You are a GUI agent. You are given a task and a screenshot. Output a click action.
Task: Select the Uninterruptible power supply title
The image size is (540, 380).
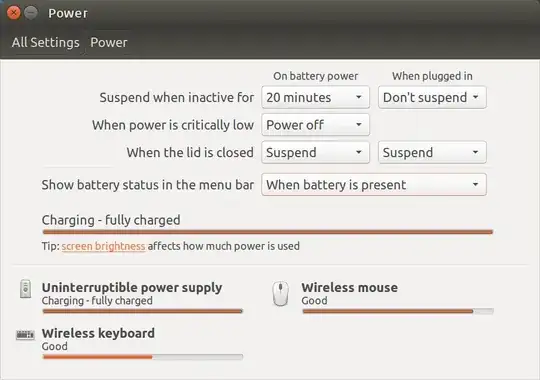[132, 287]
